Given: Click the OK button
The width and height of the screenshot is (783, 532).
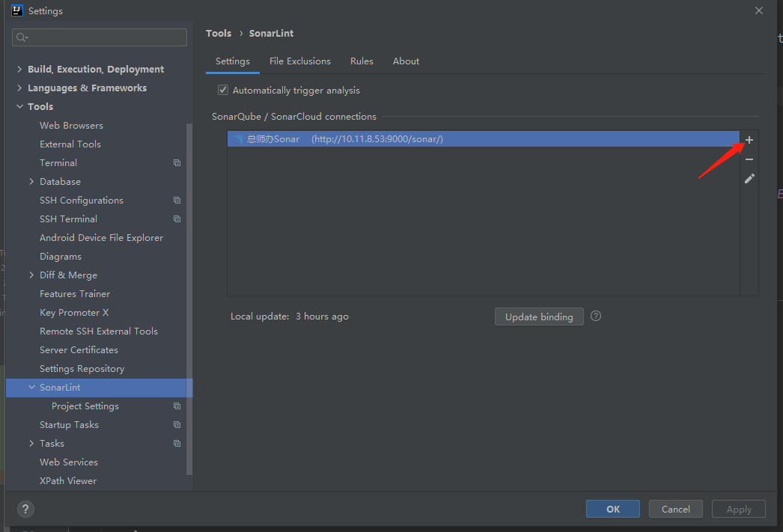Looking at the screenshot, I should 613,509.
